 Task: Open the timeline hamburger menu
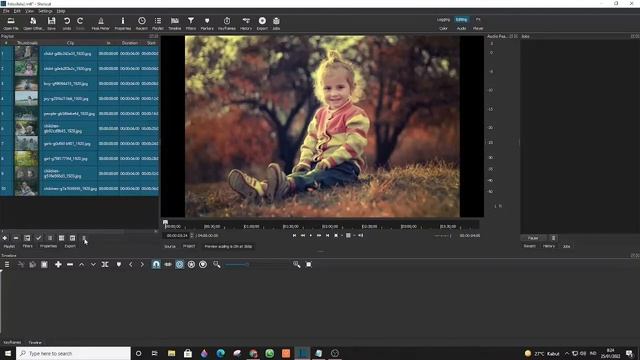[7, 264]
